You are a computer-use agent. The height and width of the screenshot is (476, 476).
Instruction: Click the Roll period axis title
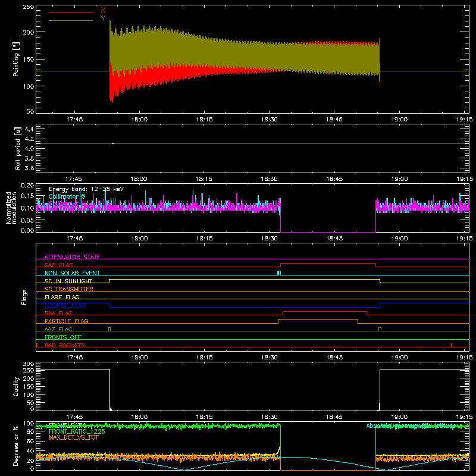click(x=17, y=148)
